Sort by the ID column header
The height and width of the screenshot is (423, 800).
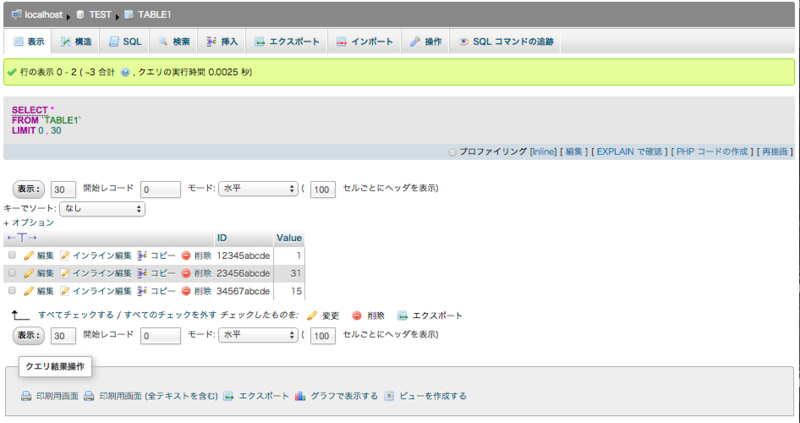click(222, 238)
